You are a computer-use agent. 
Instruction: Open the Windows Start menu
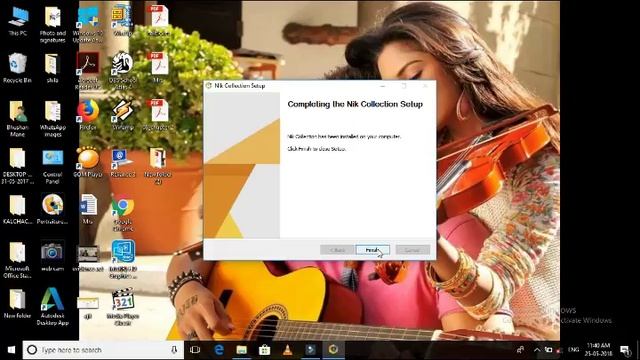(x=11, y=350)
